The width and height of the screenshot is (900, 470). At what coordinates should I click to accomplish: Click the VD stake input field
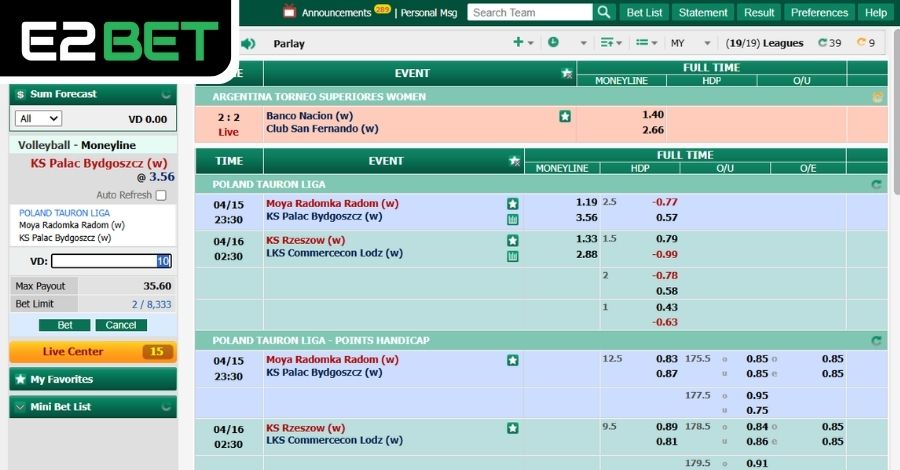(111, 261)
